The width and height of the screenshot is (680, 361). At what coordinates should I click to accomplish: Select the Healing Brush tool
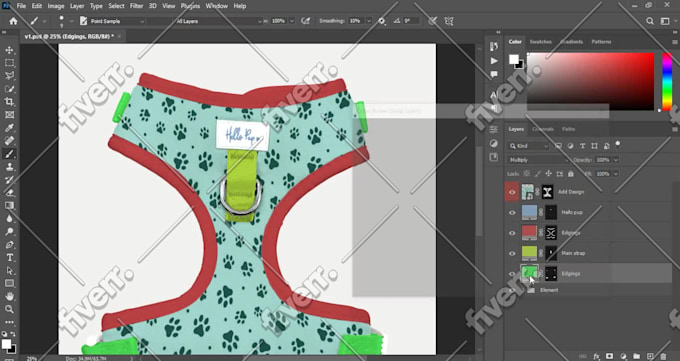(9, 141)
